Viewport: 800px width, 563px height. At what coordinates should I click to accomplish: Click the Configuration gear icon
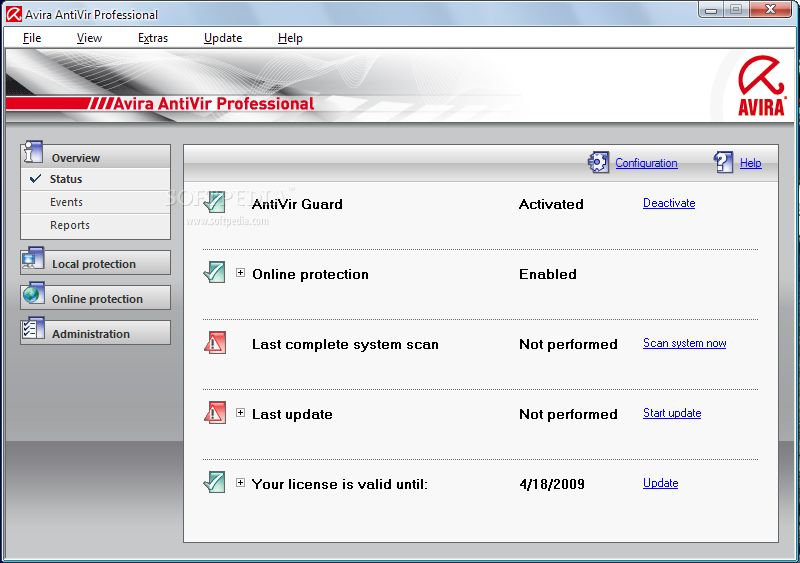(x=598, y=162)
